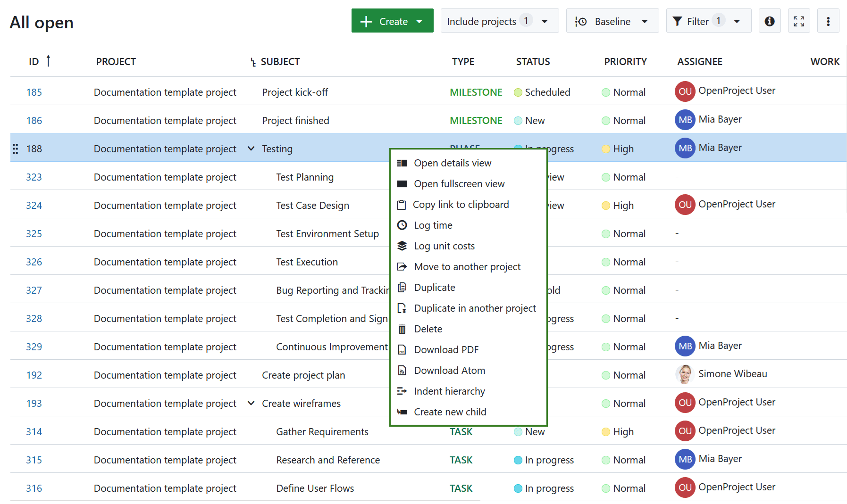Select the Copy link clipboard icon

coord(402,204)
